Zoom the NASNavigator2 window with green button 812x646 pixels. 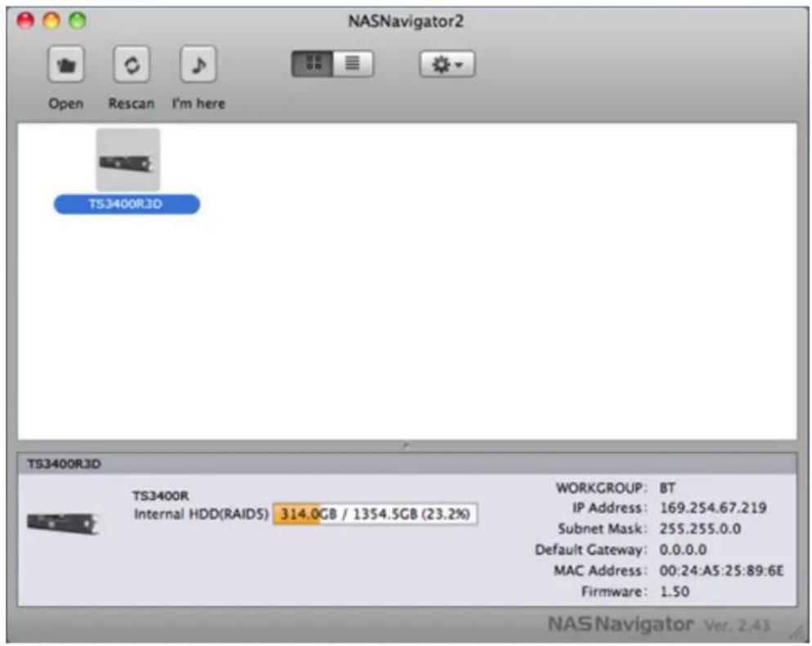[78, 20]
